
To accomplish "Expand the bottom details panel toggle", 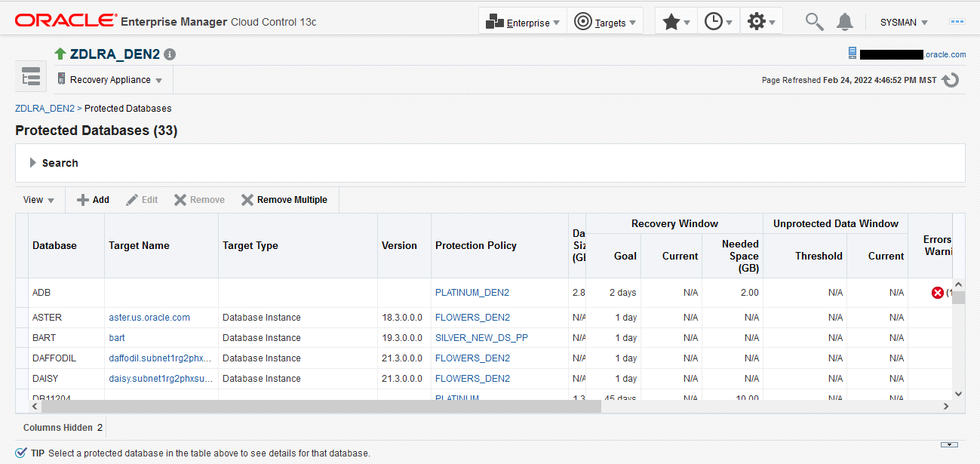I will coord(951,444).
